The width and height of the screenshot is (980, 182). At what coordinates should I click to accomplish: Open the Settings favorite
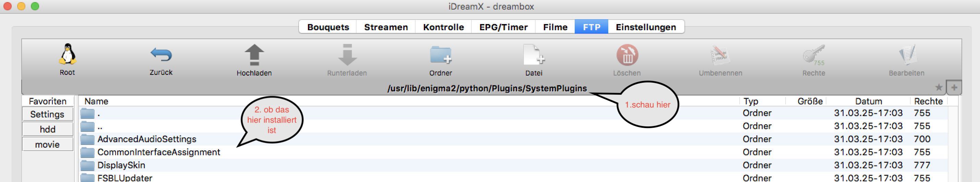tap(48, 114)
